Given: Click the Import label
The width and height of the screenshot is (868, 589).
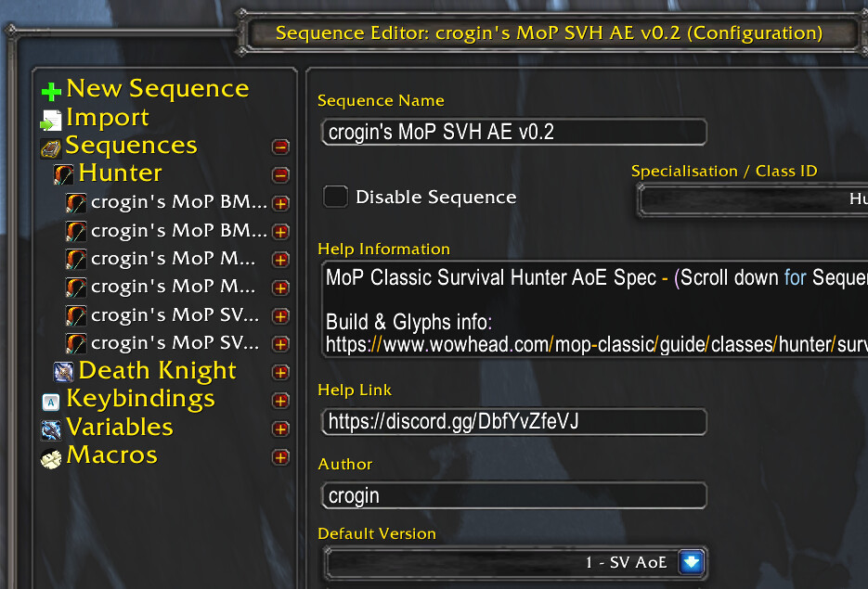Looking at the screenshot, I should point(107,118).
